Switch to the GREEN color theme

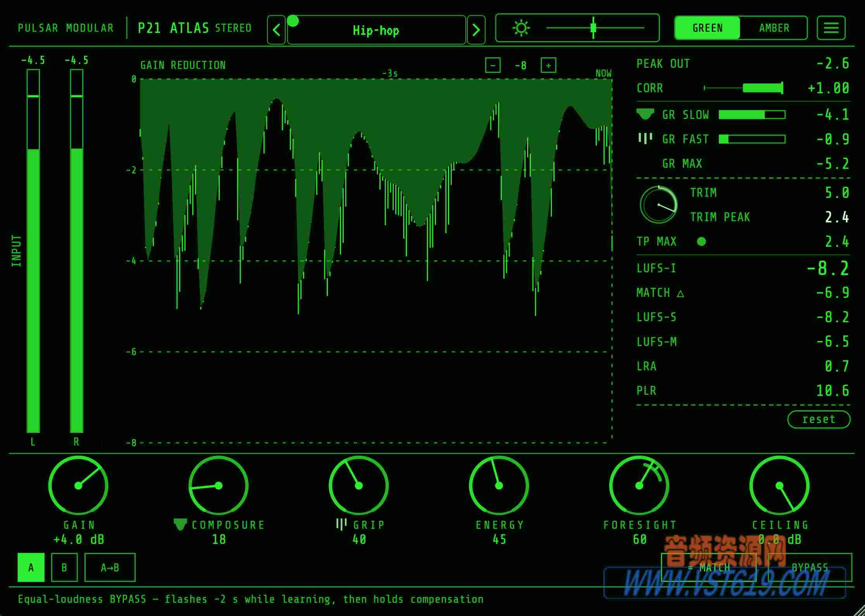point(708,28)
